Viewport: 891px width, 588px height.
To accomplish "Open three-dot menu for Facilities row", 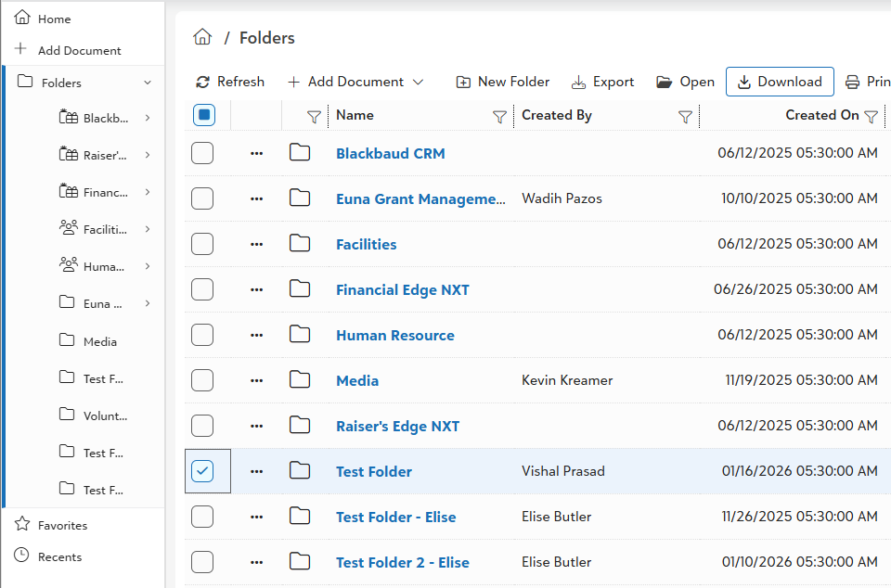I will tap(257, 244).
